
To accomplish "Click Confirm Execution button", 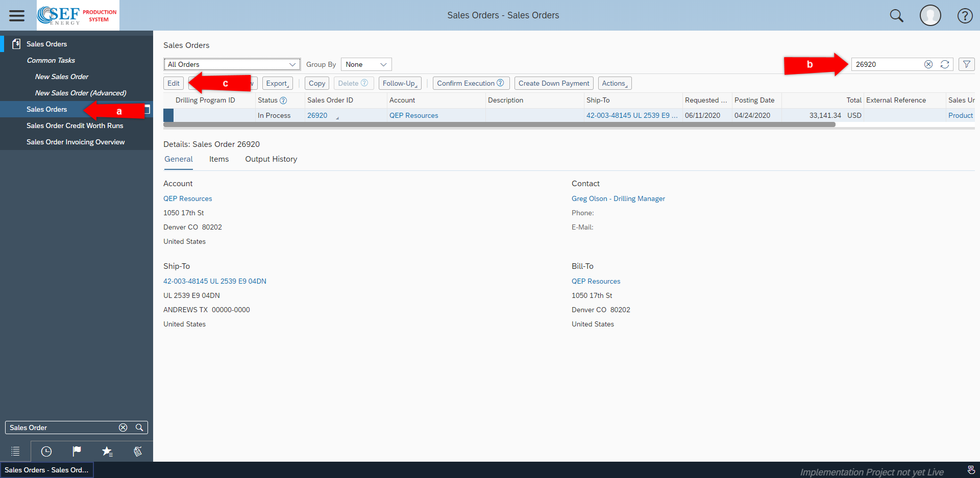I will point(471,83).
